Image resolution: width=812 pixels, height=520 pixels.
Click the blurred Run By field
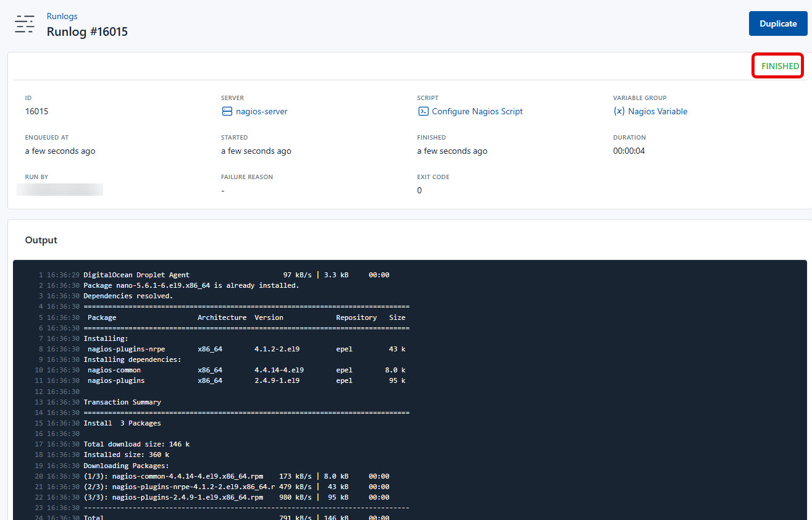click(60, 190)
